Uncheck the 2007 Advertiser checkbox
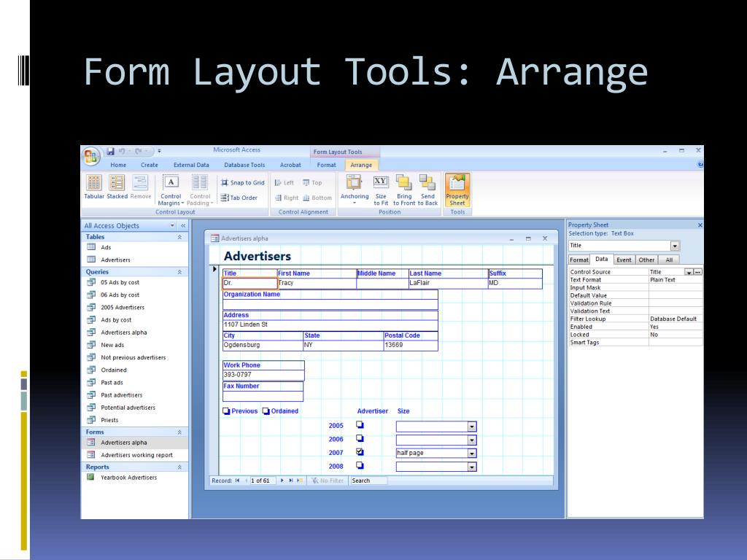This screenshot has height=560, width=747. [360, 452]
